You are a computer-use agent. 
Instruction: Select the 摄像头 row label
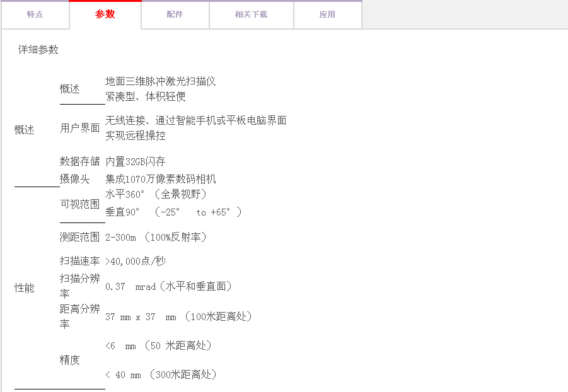[75, 180]
